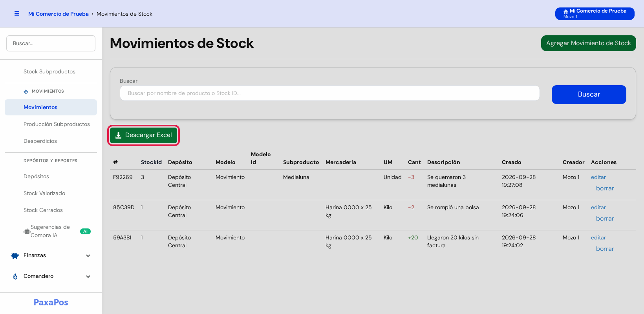Click the PaxaPos logo
This screenshot has width=644, height=314.
tap(51, 302)
